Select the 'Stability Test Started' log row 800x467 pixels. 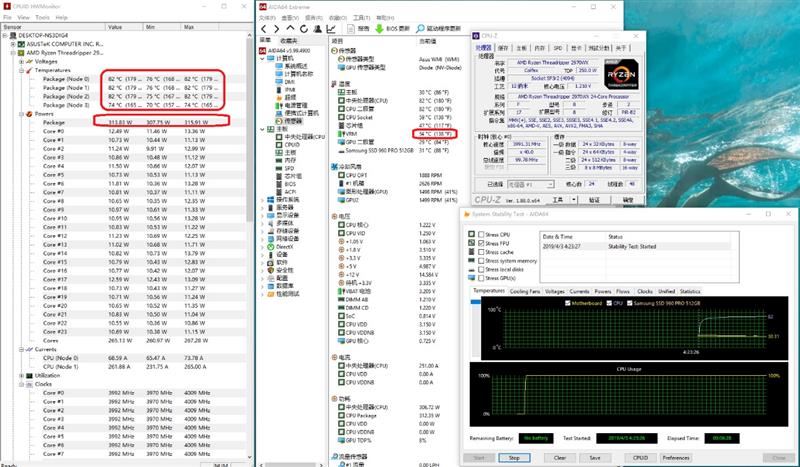point(635,246)
